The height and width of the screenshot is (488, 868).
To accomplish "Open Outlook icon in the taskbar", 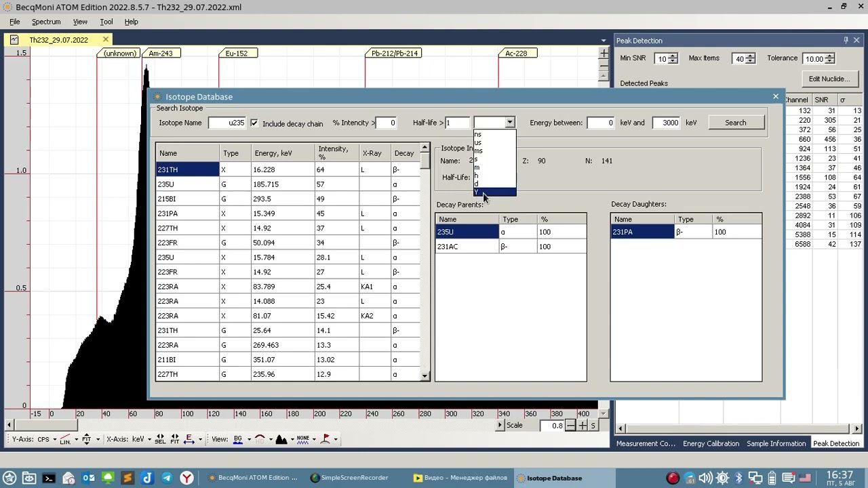I will 88,478.
